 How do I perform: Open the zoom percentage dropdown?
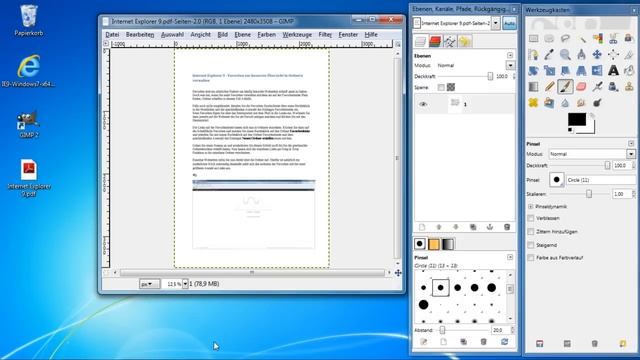[185, 284]
